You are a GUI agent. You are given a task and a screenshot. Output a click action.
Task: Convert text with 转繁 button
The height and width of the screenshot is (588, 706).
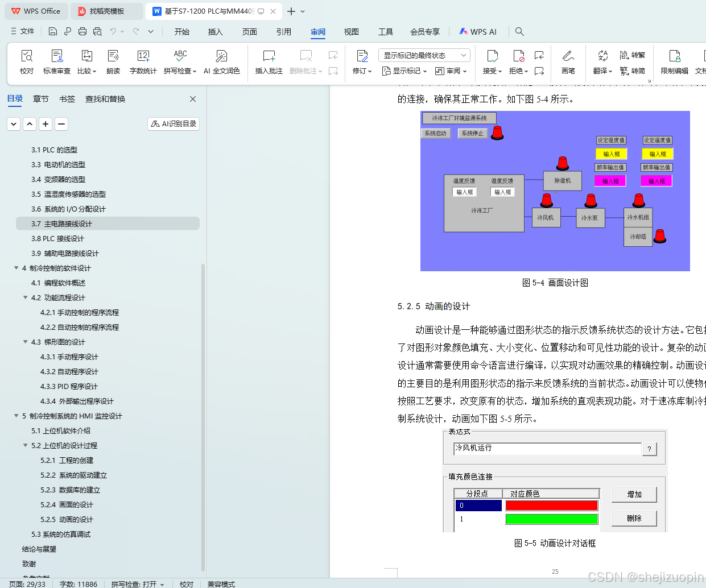click(x=633, y=55)
